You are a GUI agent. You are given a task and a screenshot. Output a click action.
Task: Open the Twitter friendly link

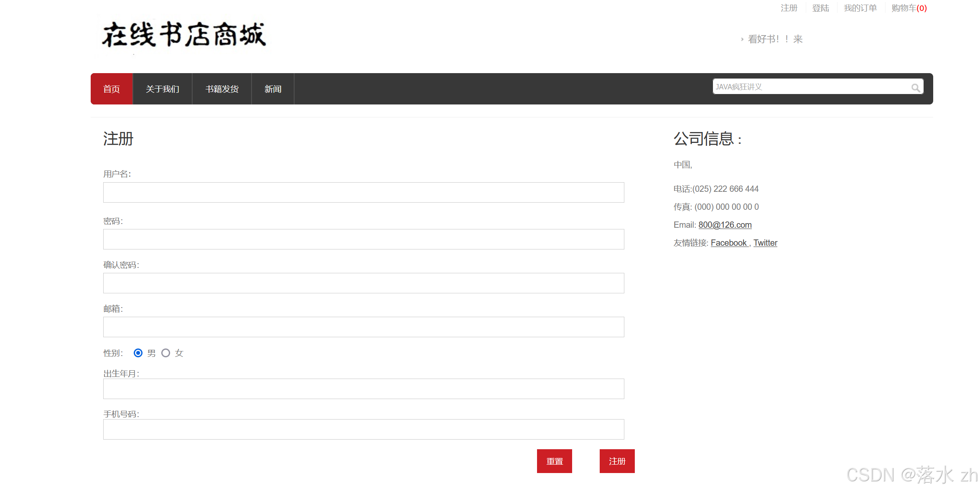pyautogui.click(x=765, y=243)
